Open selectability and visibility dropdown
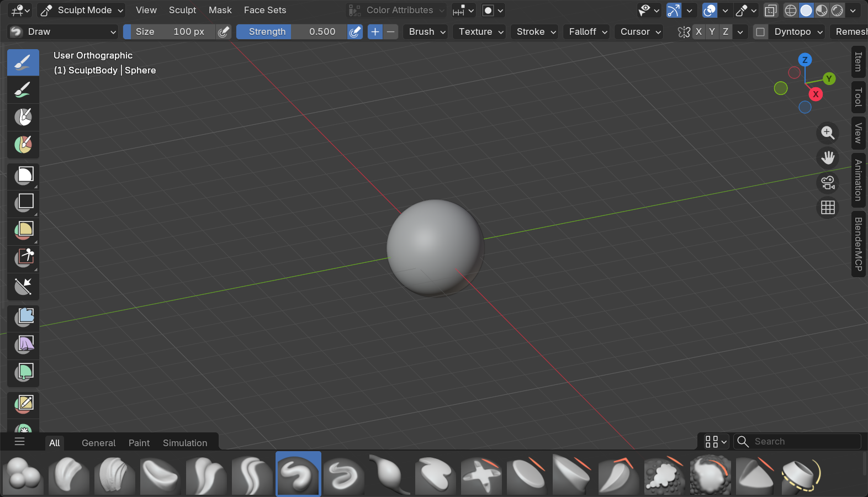This screenshot has height=497, width=868. click(649, 10)
